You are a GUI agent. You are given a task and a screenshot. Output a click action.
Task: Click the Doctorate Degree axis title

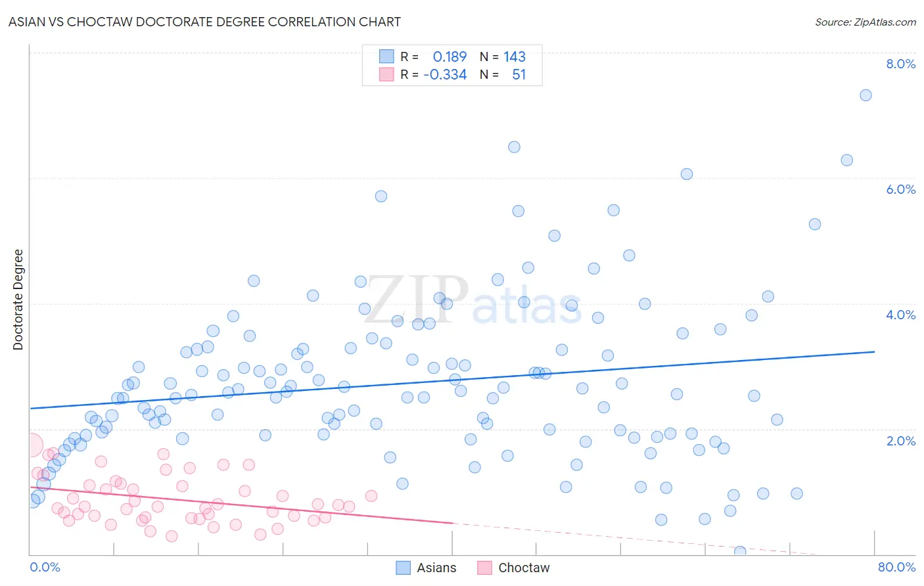pos(18,300)
